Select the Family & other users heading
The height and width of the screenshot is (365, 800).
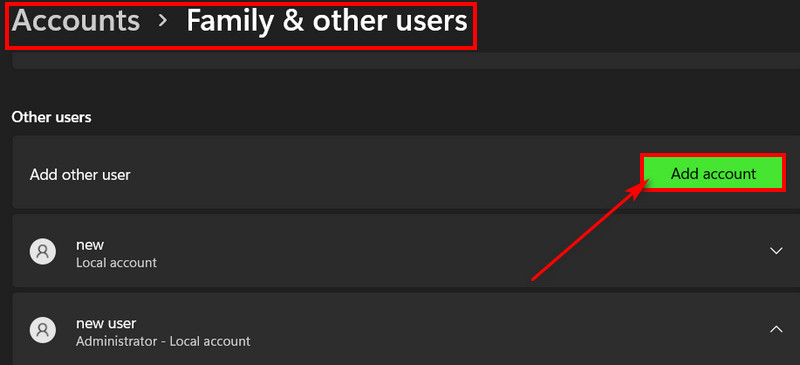coord(327,21)
